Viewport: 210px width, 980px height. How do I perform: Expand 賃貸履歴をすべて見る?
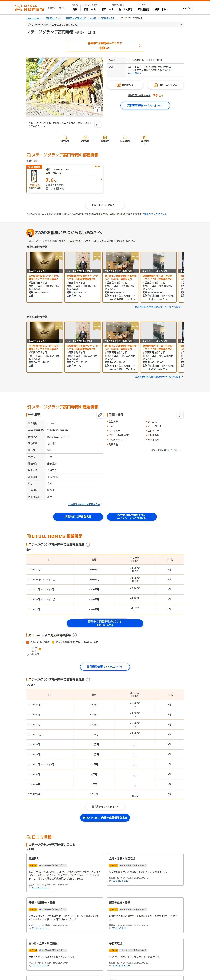tap(105, 806)
